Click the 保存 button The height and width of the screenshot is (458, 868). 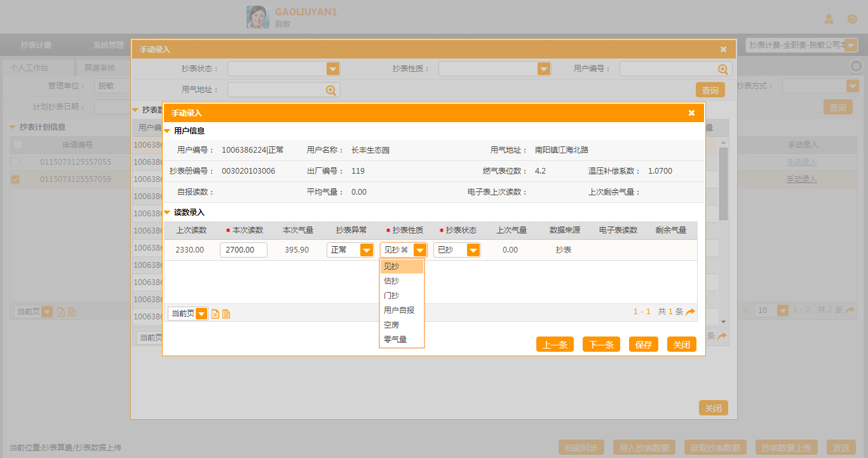(643, 345)
